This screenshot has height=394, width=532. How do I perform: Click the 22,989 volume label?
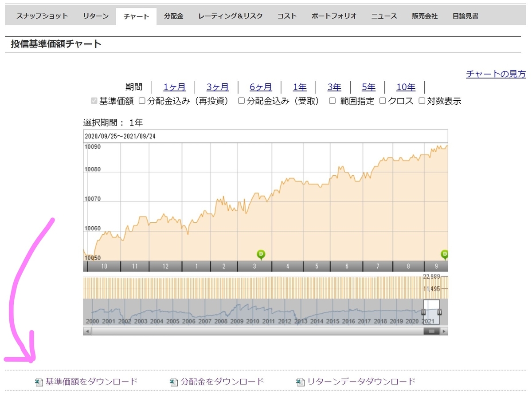[x=432, y=276]
